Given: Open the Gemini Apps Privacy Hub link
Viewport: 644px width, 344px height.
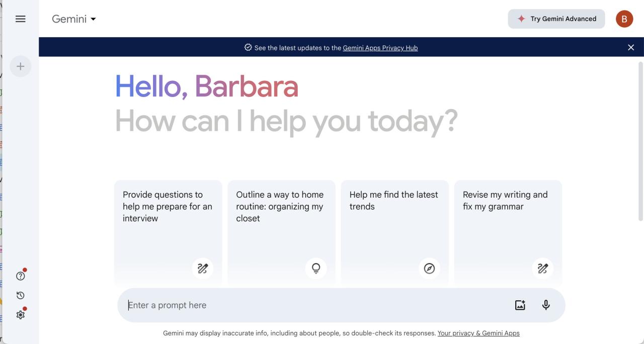Looking at the screenshot, I should coord(380,48).
